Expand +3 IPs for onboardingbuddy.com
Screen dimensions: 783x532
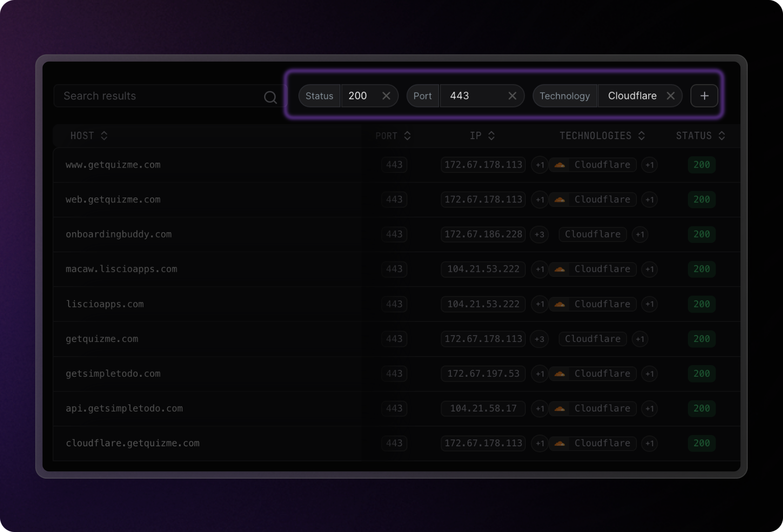click(x=539, y=235)
